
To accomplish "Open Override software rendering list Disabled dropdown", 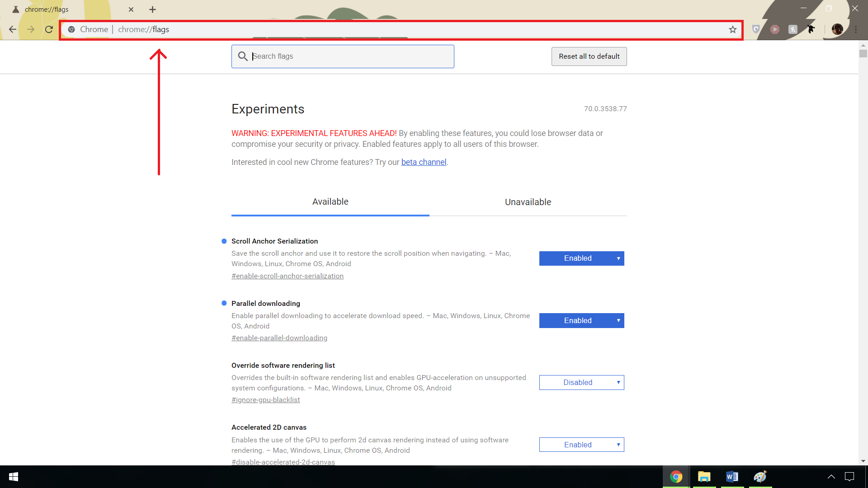I will click(581, 383).
